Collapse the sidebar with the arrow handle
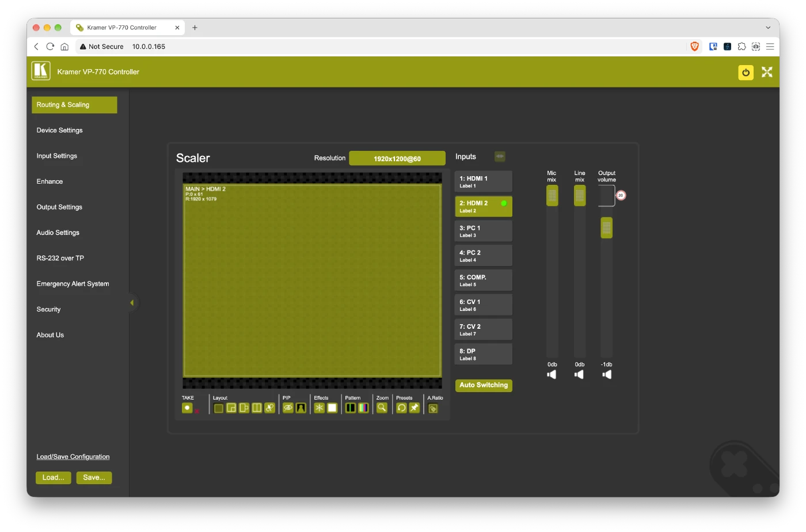 coord(132,303)
